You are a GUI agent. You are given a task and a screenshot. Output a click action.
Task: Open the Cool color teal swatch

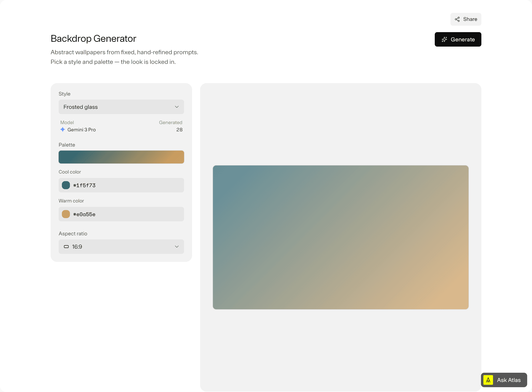point(66,185)
